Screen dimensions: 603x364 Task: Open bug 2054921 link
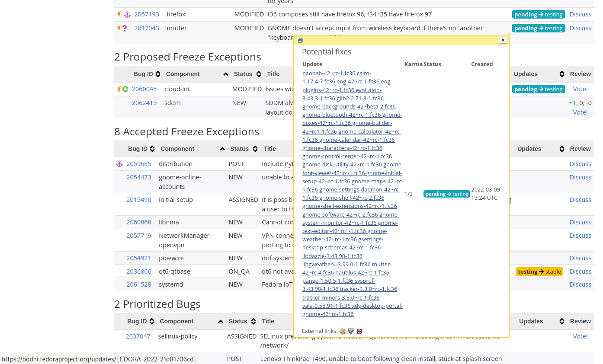139,258
